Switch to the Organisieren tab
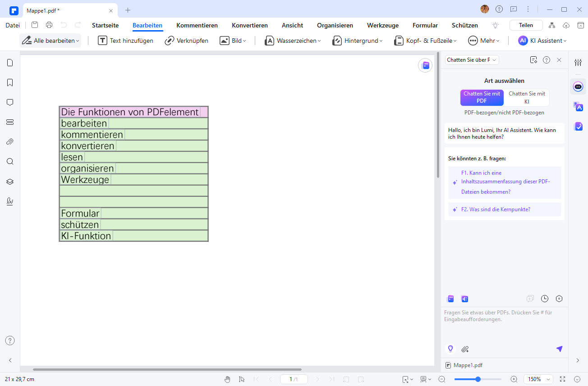 (335, 25)
